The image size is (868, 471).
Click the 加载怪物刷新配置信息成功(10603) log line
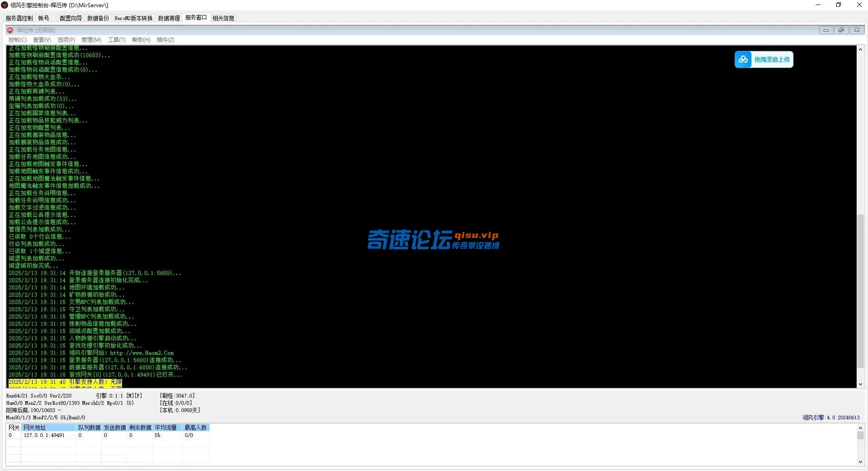click(59, 55)
